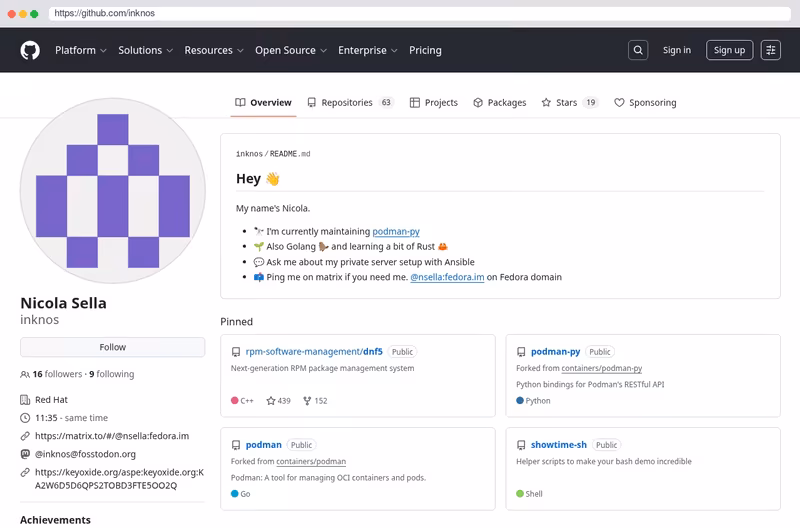
Task: Open the @nsella:fedora.im matrix link
Action: (x=447, y=277)
